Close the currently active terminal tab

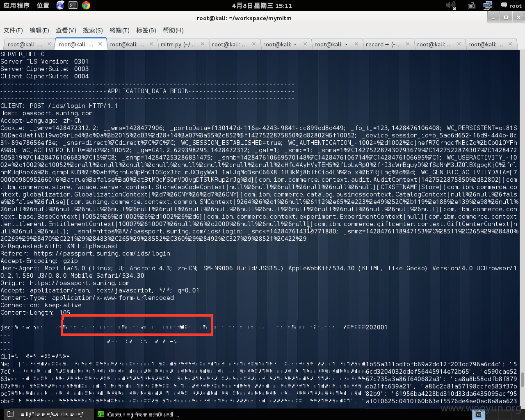tap(100, 44)
